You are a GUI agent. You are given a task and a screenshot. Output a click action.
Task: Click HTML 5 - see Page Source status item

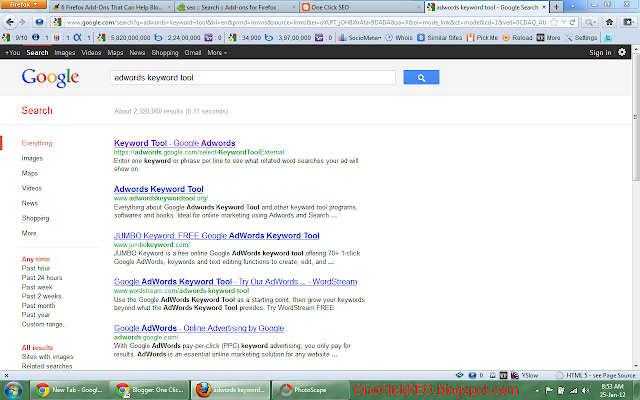596,375
